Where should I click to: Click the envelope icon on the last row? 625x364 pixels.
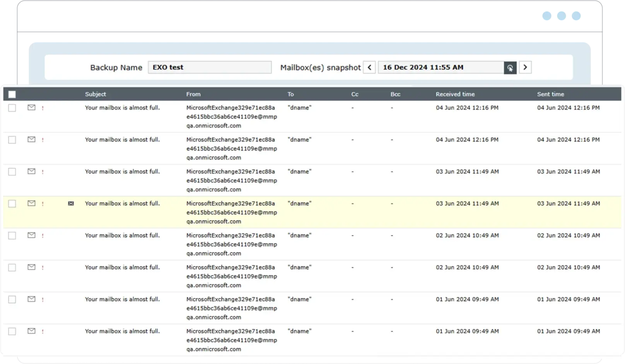point(31,331)
